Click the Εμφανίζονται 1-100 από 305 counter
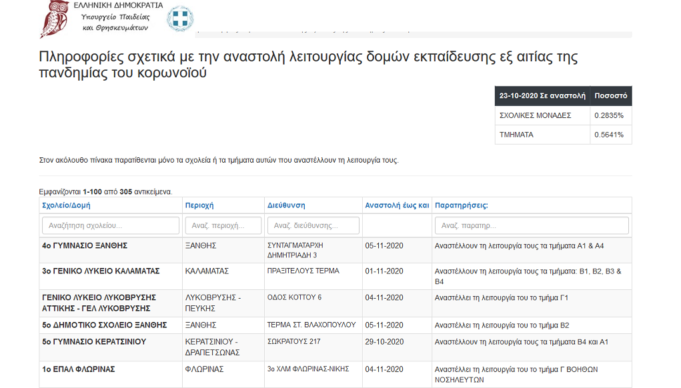 (x=105, y=192)
